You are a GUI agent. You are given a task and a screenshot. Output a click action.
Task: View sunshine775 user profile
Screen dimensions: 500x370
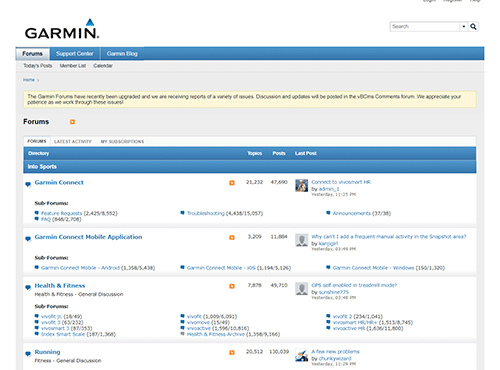click(x=334, y=292)
